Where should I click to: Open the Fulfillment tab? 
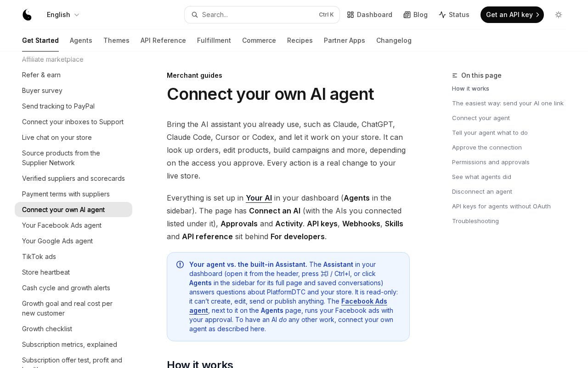click(x=214, y=40)
